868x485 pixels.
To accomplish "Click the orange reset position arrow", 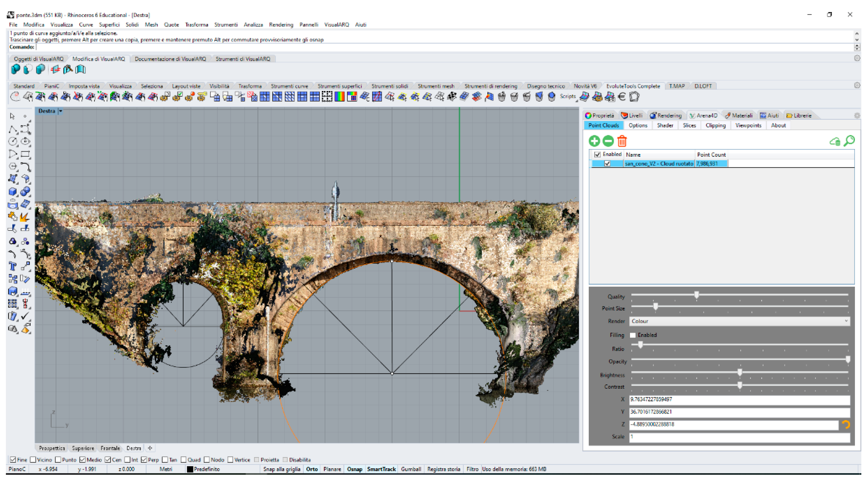I will pyautogui.click(x=846, y=424).
